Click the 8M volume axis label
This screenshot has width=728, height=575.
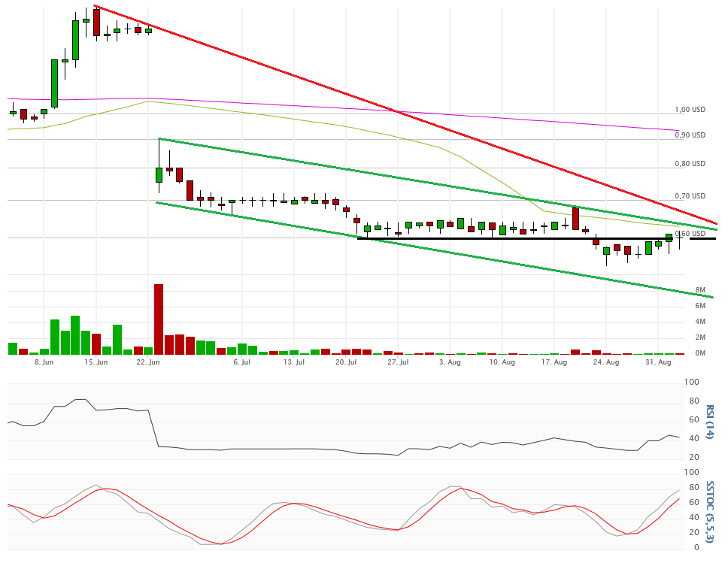(699, 290)
